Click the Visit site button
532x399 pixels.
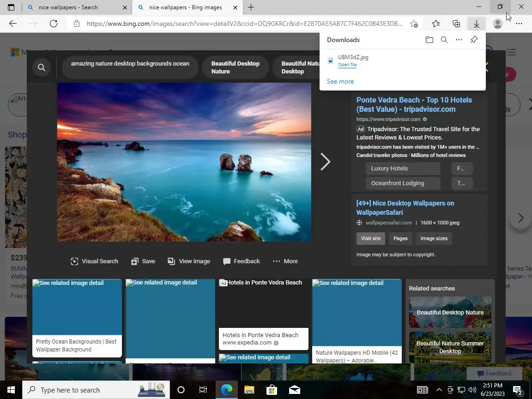point(370,238)
